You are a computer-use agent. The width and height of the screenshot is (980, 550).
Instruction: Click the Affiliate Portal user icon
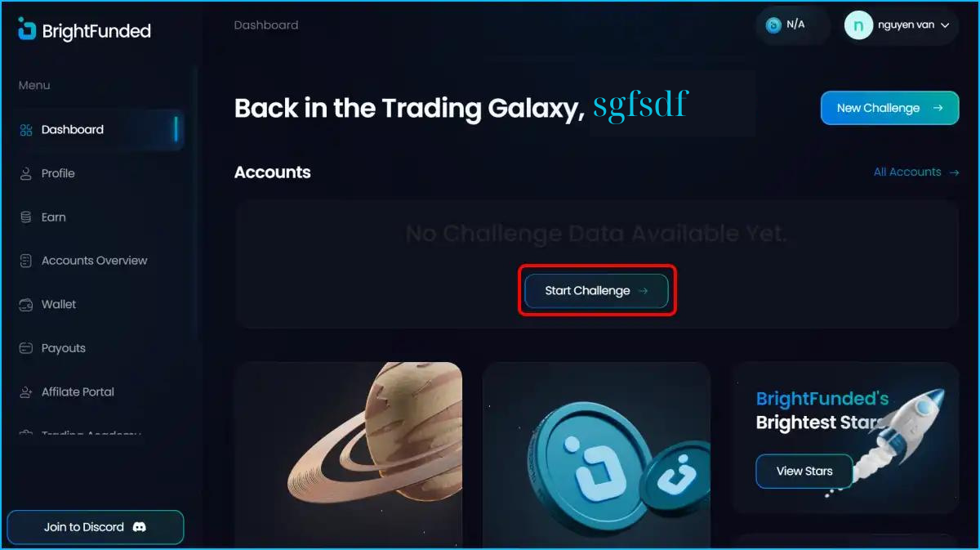26,392
